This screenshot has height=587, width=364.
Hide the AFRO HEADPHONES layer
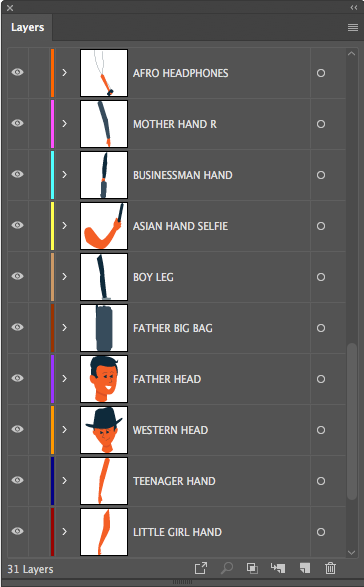click(x=17, y=72)
